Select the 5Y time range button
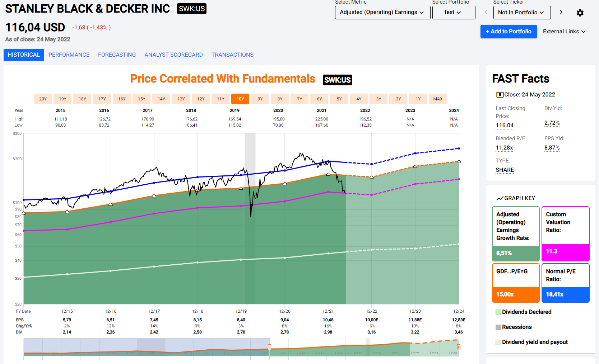599x364 pixels. coord(339,99)
